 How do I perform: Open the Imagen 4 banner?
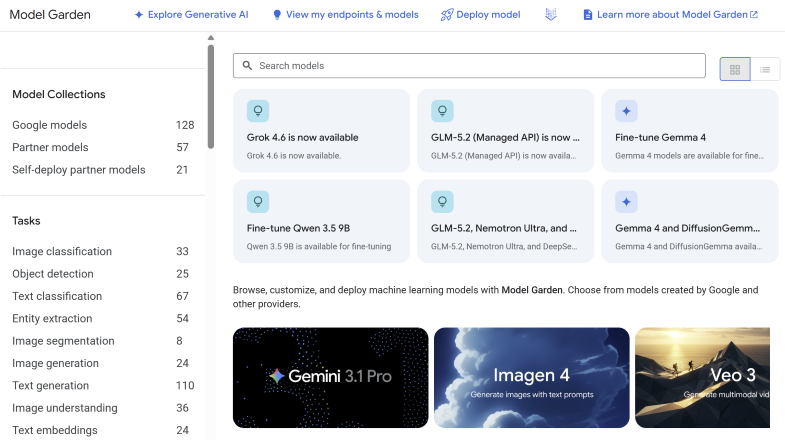coord(532,377)
